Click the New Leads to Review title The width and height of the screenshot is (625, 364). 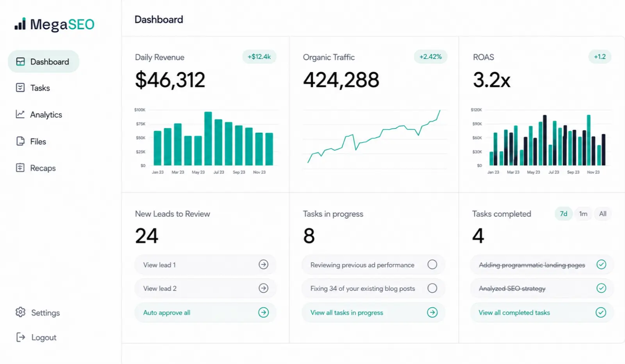click(x=172, y=214)
